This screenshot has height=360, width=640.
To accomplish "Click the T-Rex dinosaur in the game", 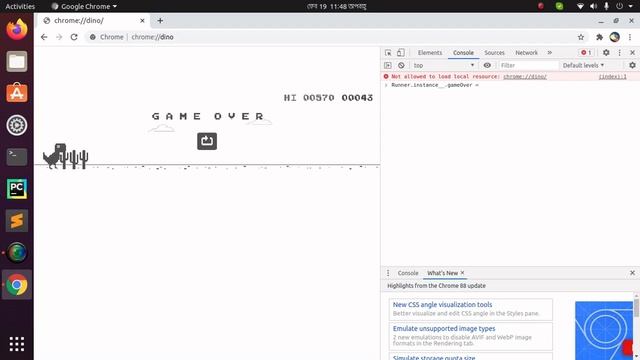I will coord(54,156).
